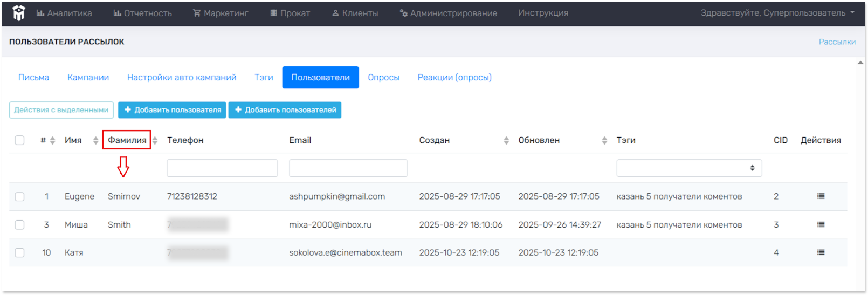Open actions menu icon for Миша Smith
Viewport: 868px width, 295px height.
coord(821,224)
